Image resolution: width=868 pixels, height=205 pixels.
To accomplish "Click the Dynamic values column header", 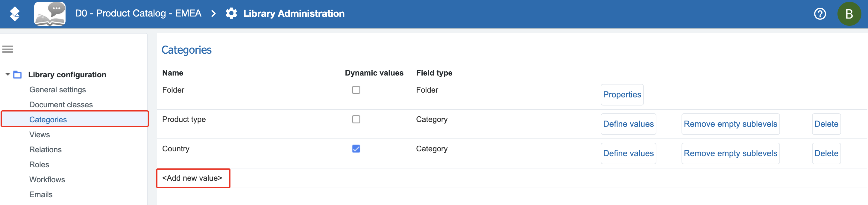I will coord(374,73).
